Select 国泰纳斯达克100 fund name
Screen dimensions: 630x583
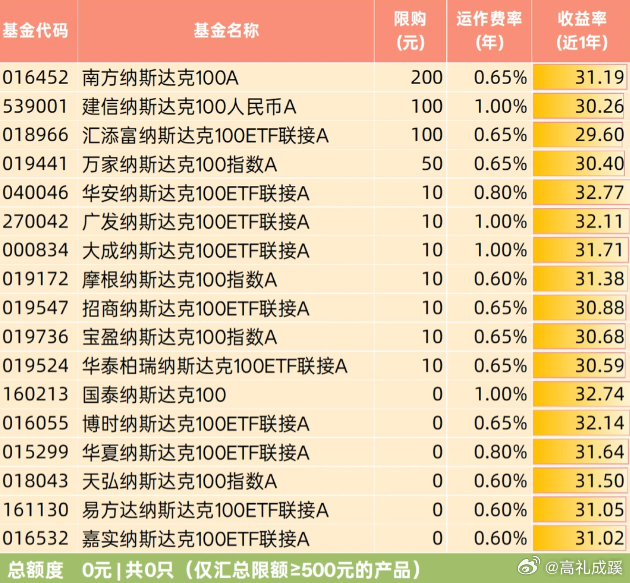(154, 395)
